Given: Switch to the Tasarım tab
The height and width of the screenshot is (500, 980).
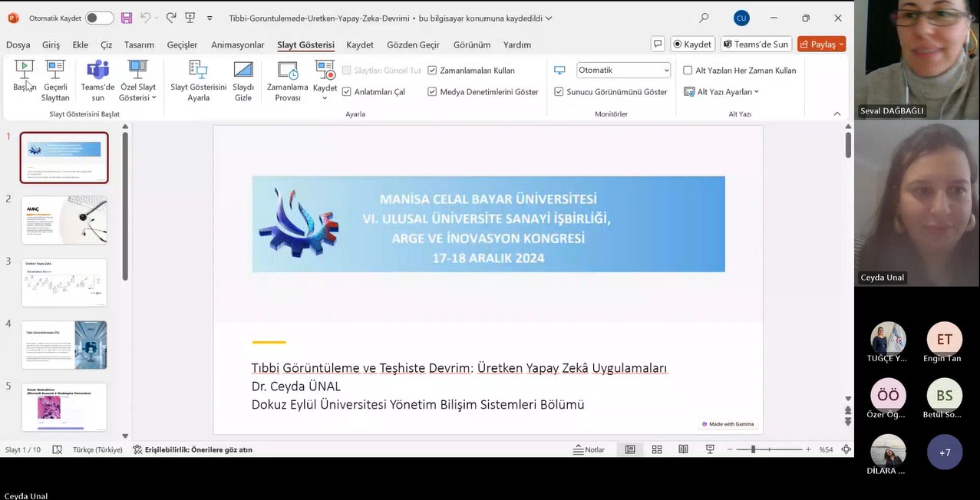Looking at the screenshot, I should (x=139, y=44).
